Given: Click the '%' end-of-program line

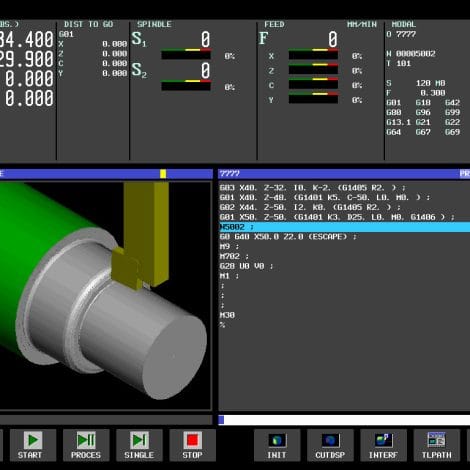Looking at the screenshot, I should tap(222, 325).
